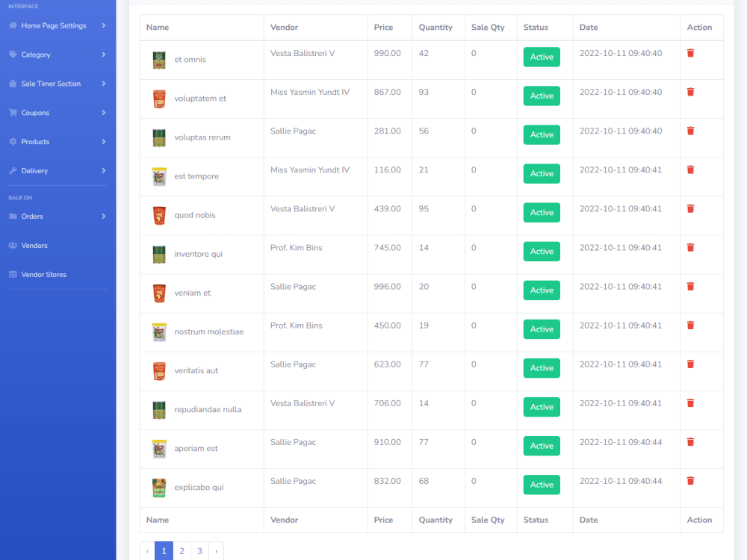The width and height of the screenshot is (747, 560).
Task: Delete the inventore qui product
Action: 690,248
